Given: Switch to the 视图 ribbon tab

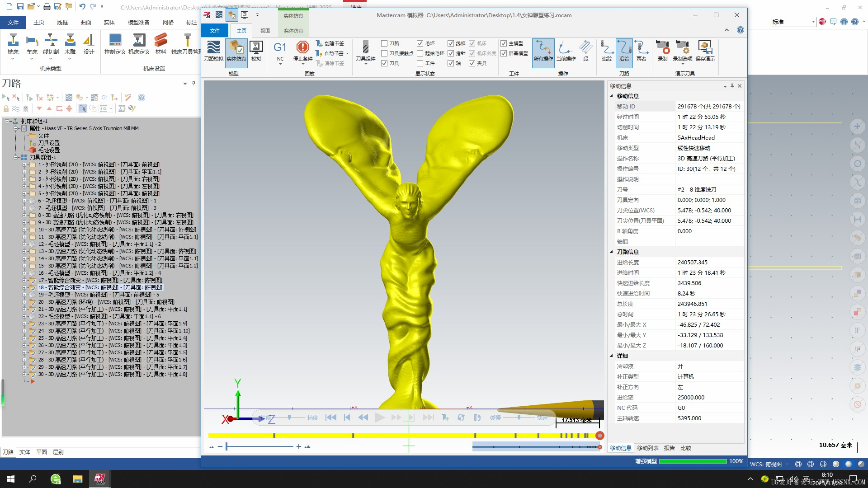Looking at the screenshot, I should (265, 31).
